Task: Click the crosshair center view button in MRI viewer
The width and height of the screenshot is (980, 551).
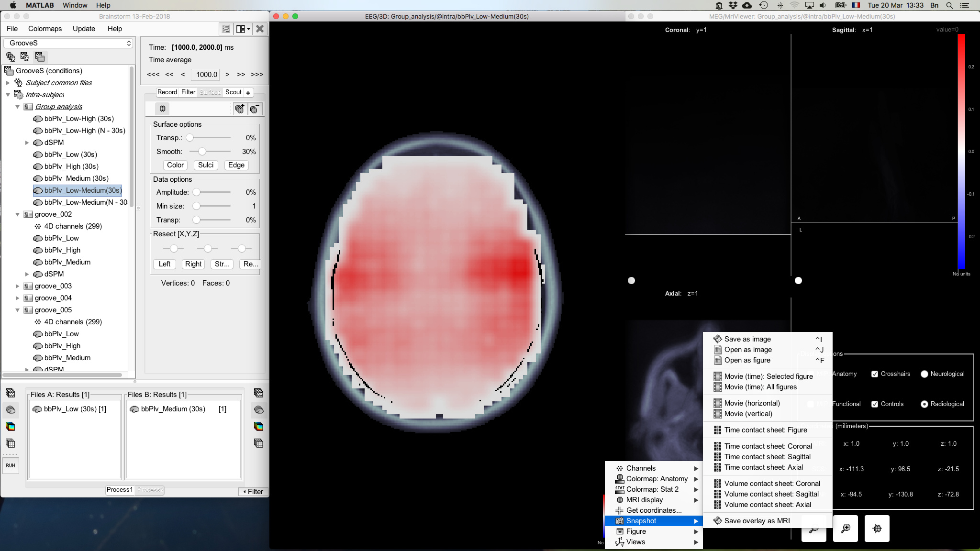Action: click(877, 529)
